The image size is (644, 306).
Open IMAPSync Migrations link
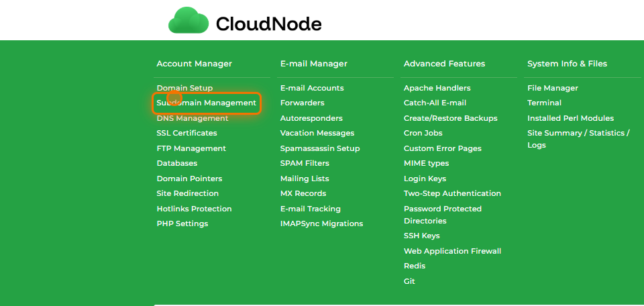[x=321, y=223]
